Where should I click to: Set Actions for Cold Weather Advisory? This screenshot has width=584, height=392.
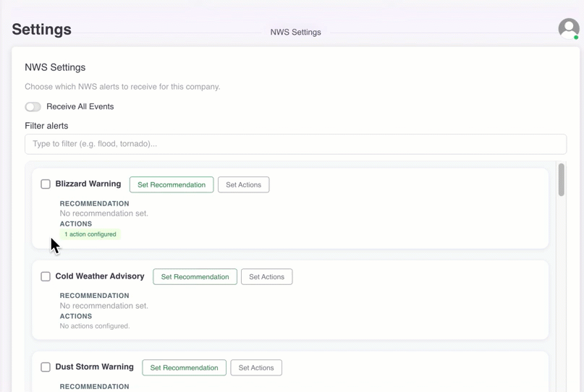click(266, 277)
